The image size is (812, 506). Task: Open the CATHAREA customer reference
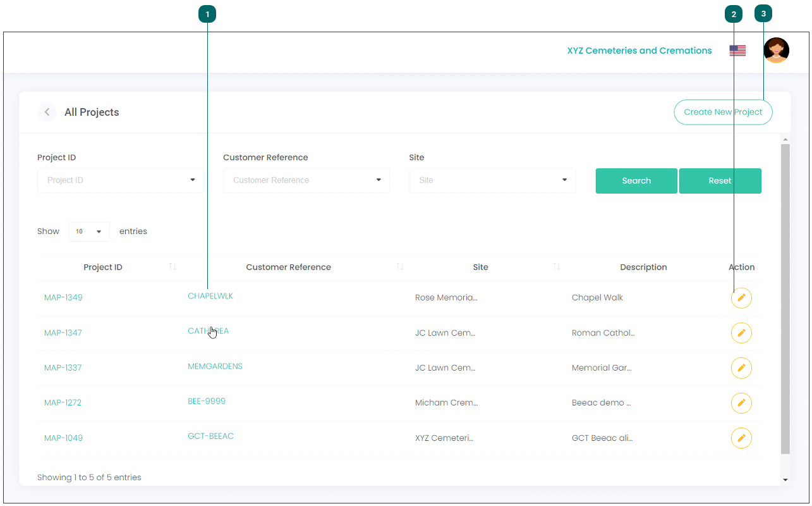coord(209,331)
